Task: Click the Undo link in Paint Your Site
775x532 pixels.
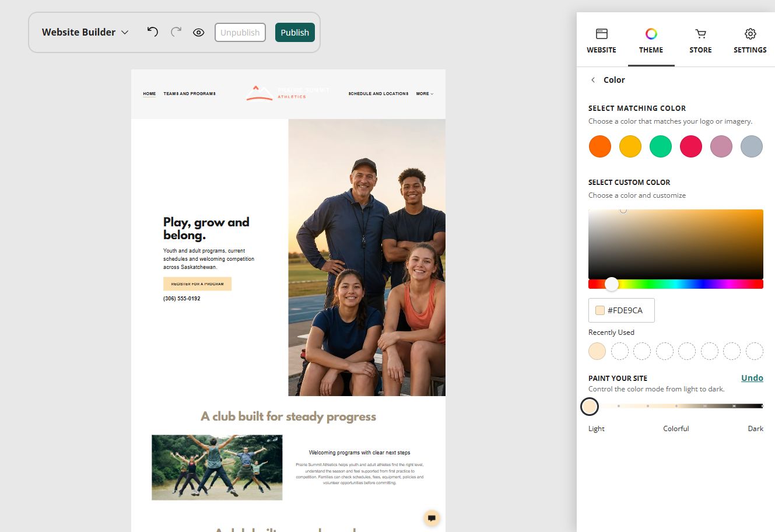Action: [x=752, y=378]
